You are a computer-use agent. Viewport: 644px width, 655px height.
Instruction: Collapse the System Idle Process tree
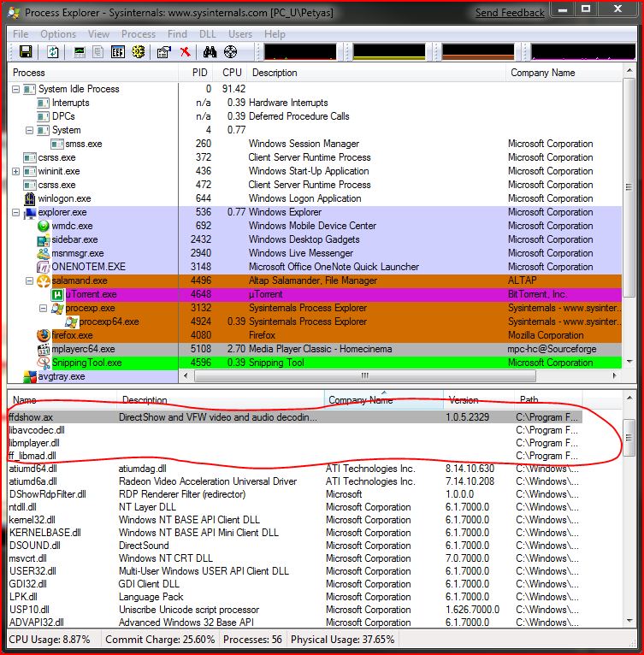[x=16, y=90]
